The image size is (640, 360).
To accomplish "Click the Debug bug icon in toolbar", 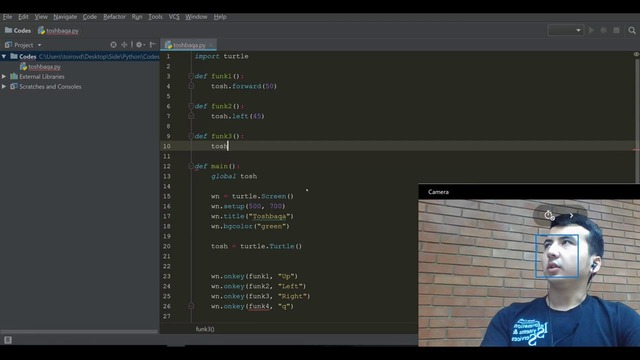I will point(604,30).
